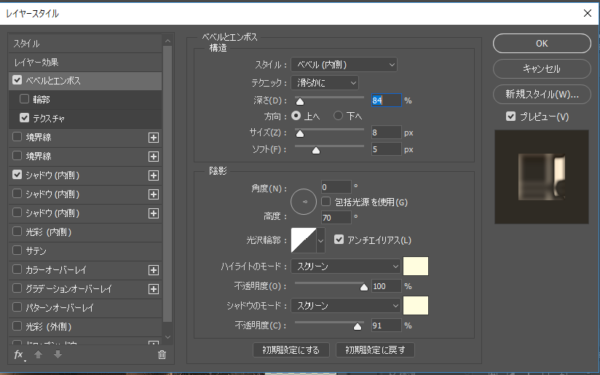
Task: Uncheck the checked シャドウ (内側) checkbox
Action: (17, 175)
